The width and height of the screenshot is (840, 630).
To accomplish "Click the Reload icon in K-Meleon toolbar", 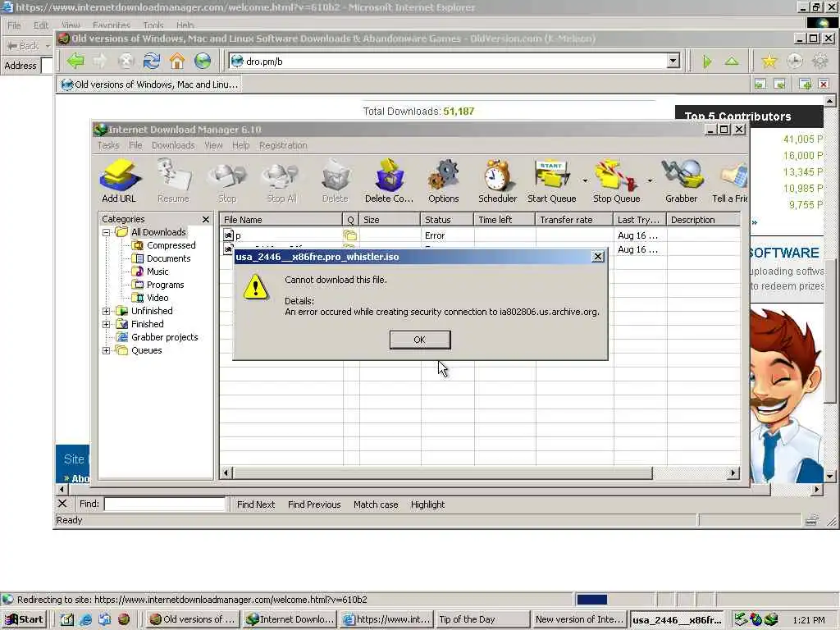I will click(x=152, y=61).
